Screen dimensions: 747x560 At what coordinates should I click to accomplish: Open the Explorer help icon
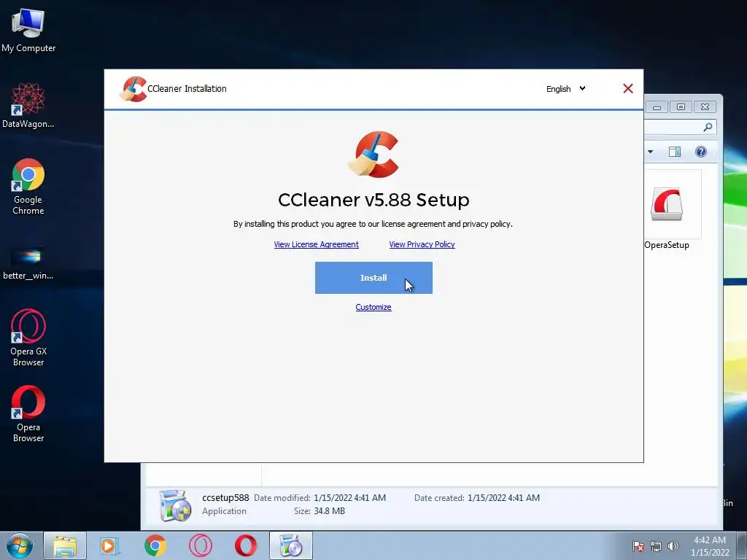click(701, 152)
